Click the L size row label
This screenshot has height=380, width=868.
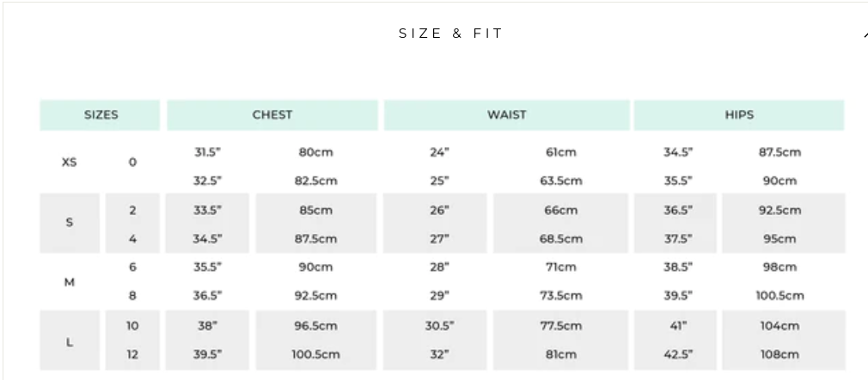click(70, 340)
